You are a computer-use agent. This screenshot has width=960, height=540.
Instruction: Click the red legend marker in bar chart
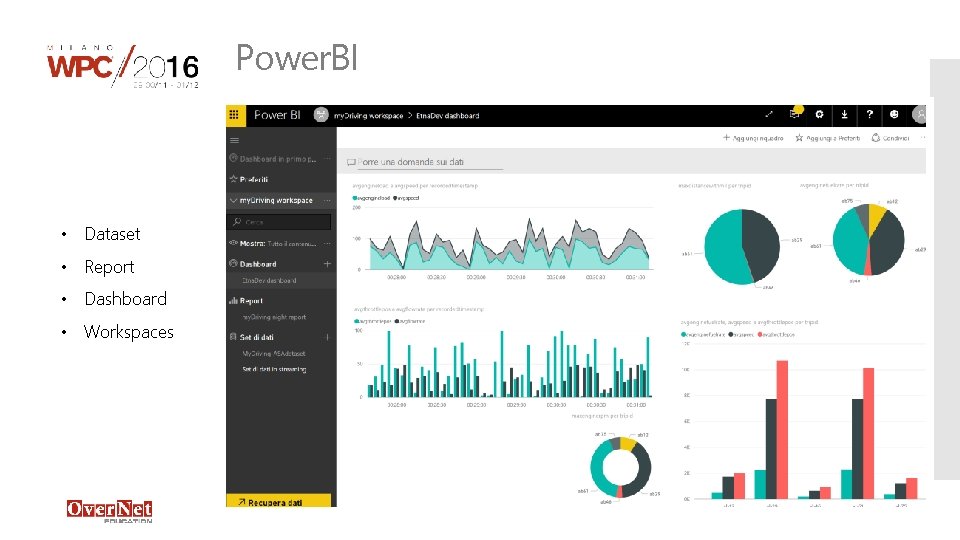click(x=760, y=335)
